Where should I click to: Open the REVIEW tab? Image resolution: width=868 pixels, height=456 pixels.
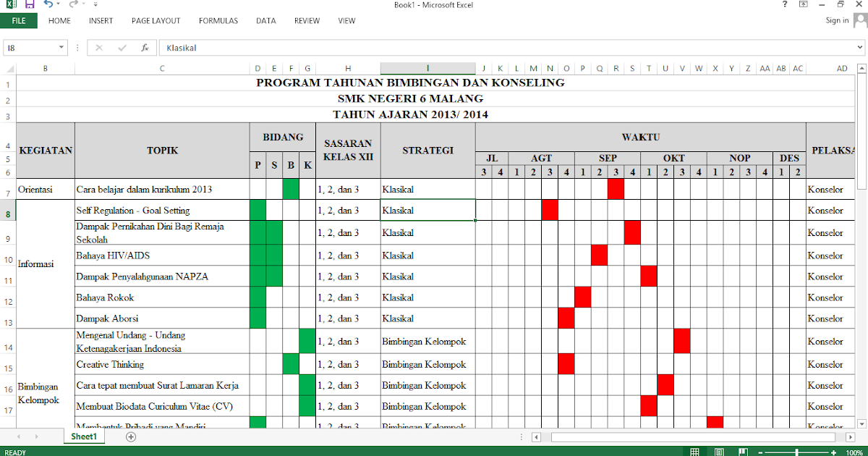[x=307, y=21]
